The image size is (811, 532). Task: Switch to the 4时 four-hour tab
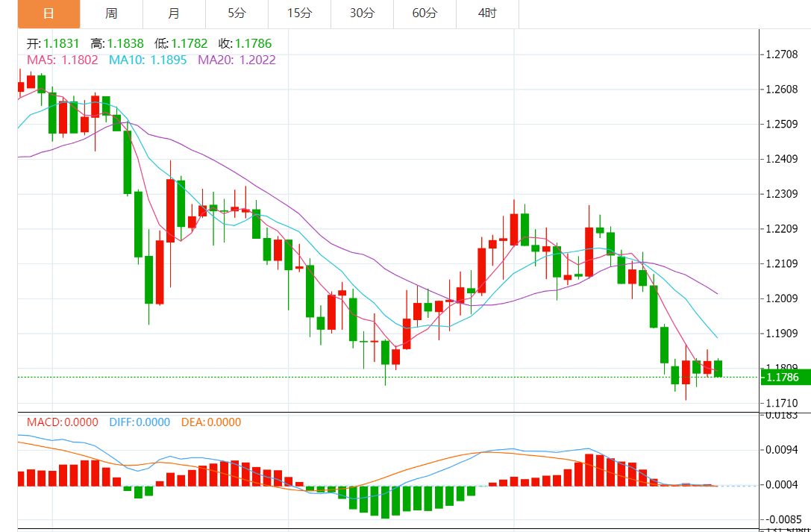pyautogui.click(x=487, y=14)
